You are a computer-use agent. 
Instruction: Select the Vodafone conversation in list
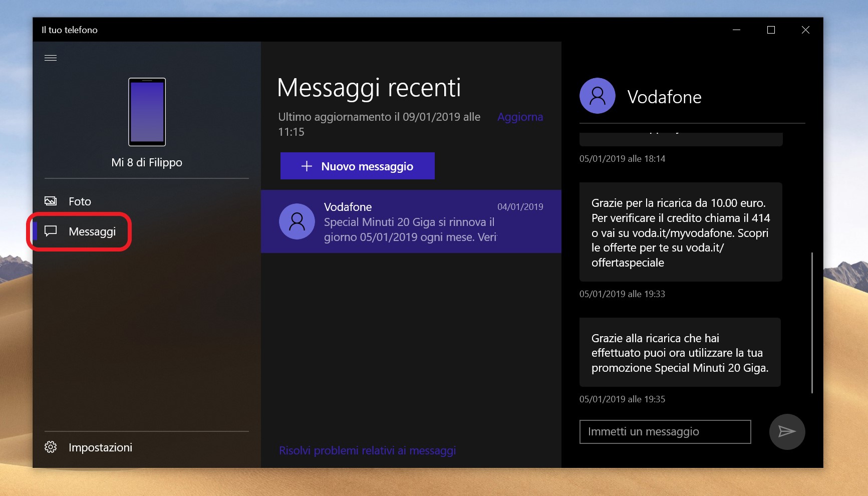point(411,221)
